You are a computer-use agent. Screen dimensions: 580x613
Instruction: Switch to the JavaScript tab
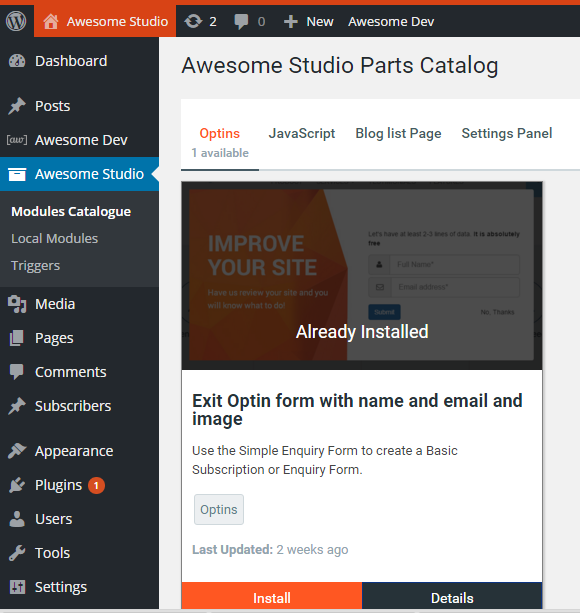click(x=302, y=133)
